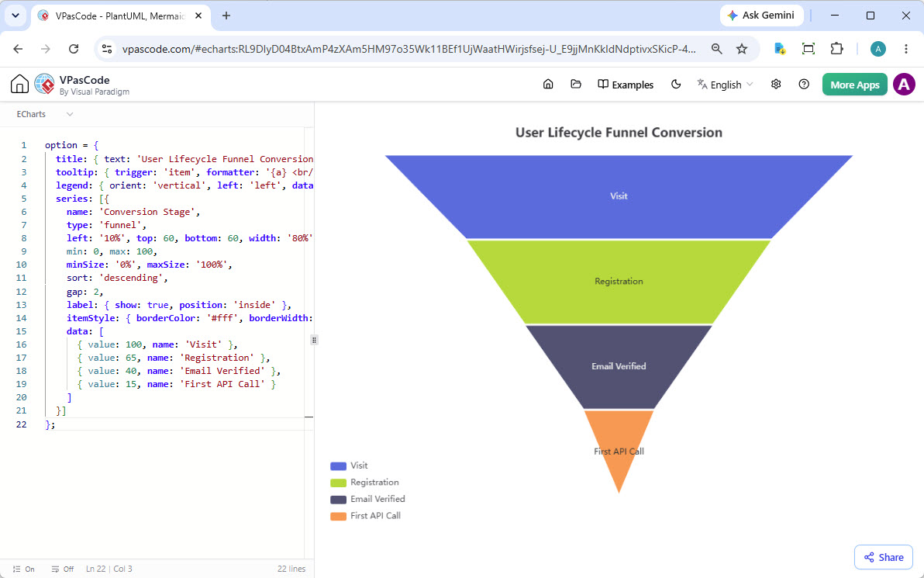The height and width of the screenshot is (578, 924).
Task: Toggle the line numbers On status item
Action: coord(23,569)
